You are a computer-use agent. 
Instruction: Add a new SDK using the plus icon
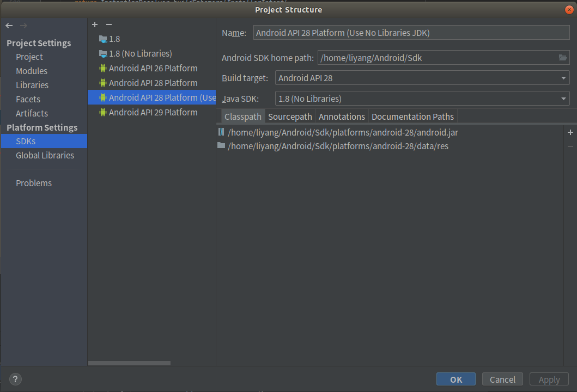[x=95, y=24]
